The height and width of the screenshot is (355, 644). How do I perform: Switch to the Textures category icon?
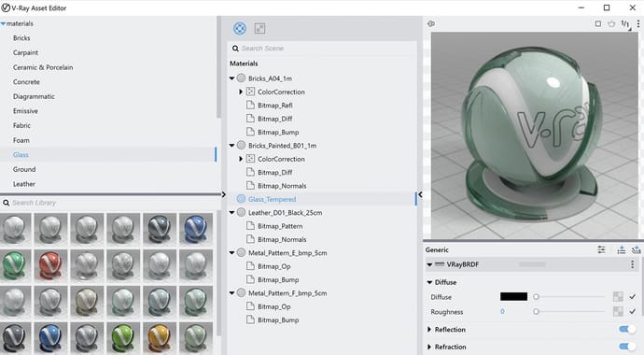click(x=259, y=28)
